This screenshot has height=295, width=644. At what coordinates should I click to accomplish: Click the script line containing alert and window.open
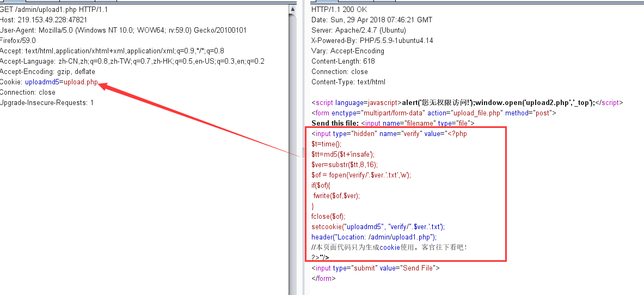coord(467,103)
